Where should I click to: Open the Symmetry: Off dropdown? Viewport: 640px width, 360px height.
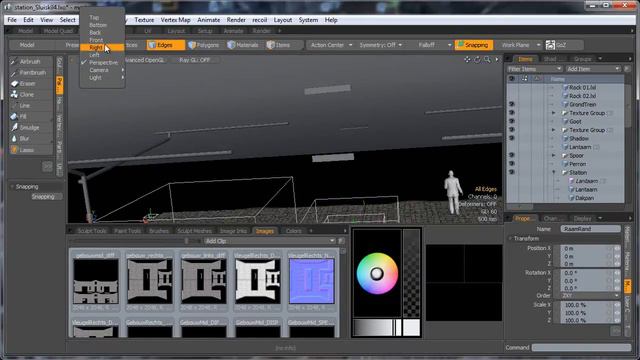click(380, 45)
